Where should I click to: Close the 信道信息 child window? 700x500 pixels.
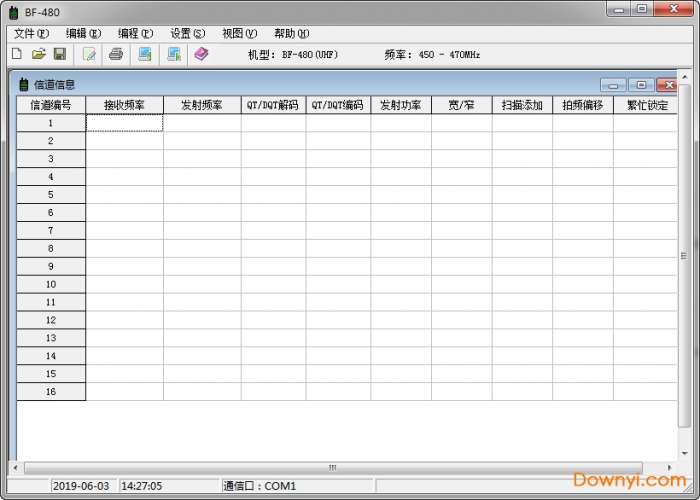(x=667, y=85)
